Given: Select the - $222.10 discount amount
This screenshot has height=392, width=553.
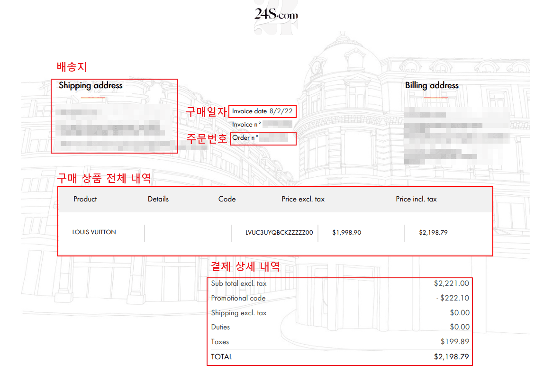Looking at the screenshot, I should click(453, 298).
